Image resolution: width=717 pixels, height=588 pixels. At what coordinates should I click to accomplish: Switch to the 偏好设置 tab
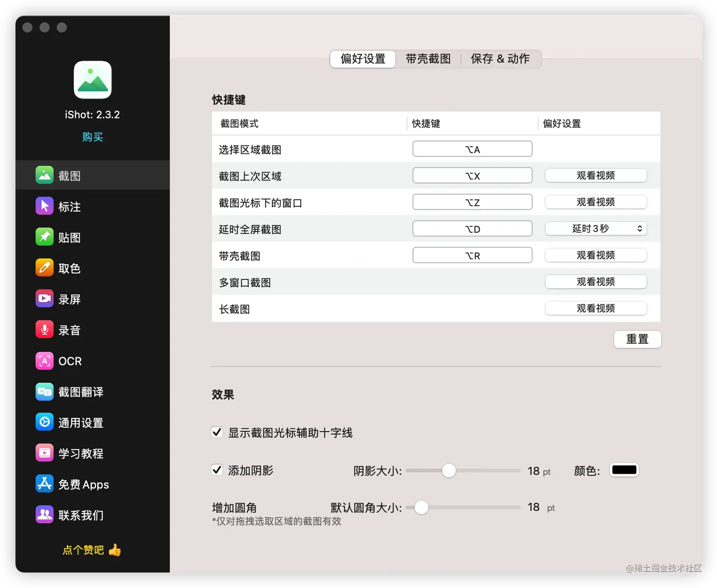(363, 59)
